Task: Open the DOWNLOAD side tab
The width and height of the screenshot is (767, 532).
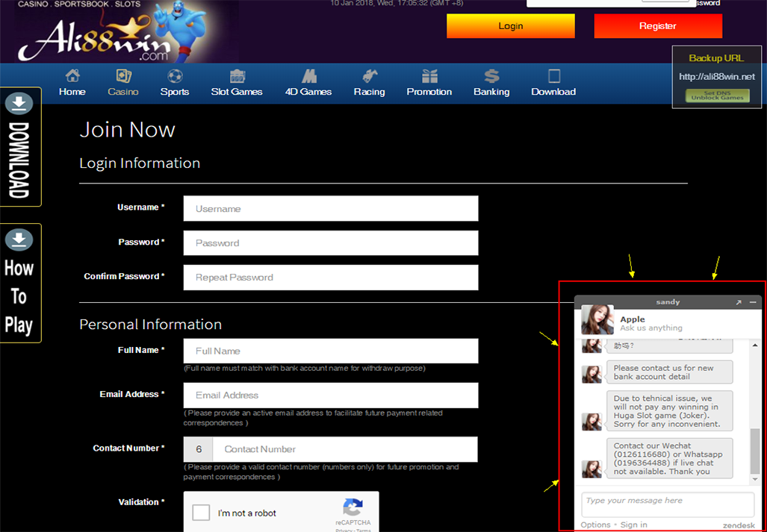Action: (x=19, y=147)
